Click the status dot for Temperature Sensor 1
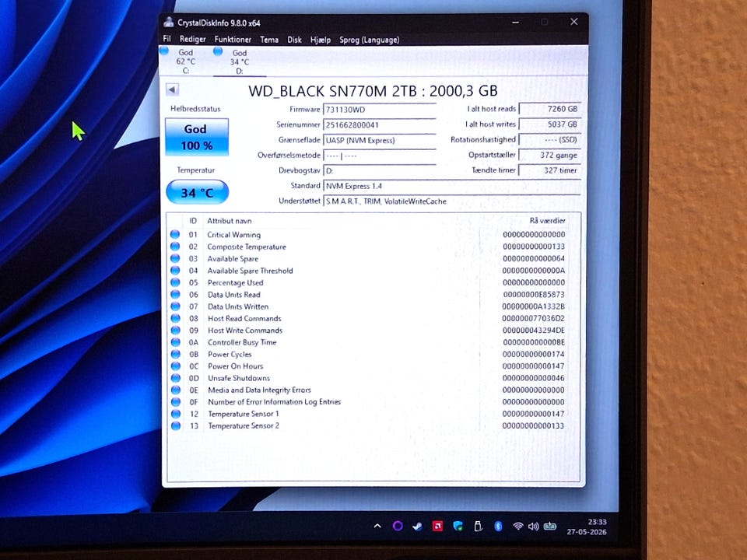This screenshot has height=560, width=747. click(176, 414)
